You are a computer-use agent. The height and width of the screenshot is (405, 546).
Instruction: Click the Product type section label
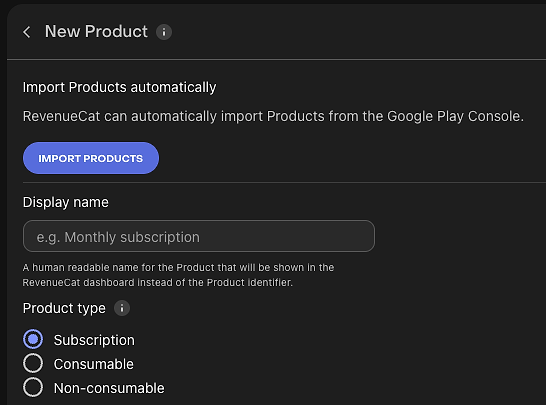pyautogui.click(x=64, y=308)
